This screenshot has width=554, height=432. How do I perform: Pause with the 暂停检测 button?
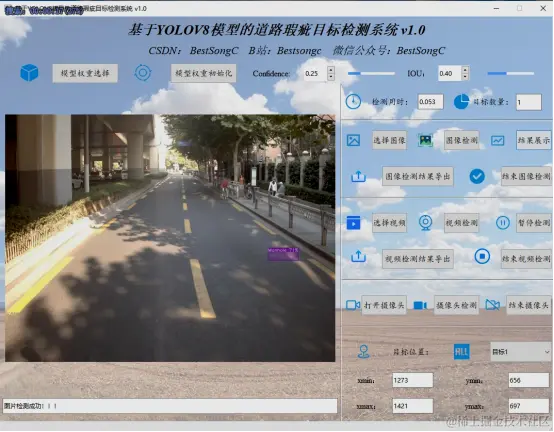point(534,223)
